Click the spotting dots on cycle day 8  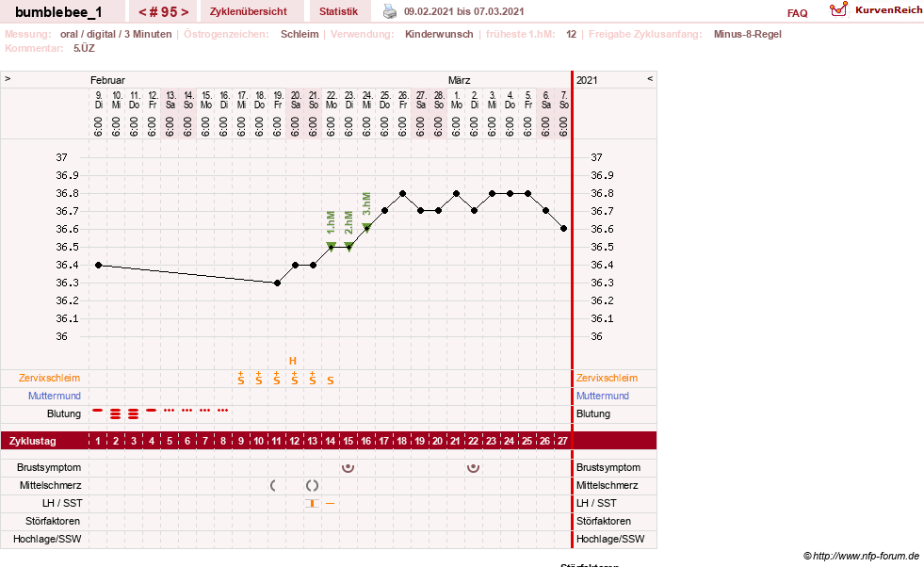click(222, 411)
